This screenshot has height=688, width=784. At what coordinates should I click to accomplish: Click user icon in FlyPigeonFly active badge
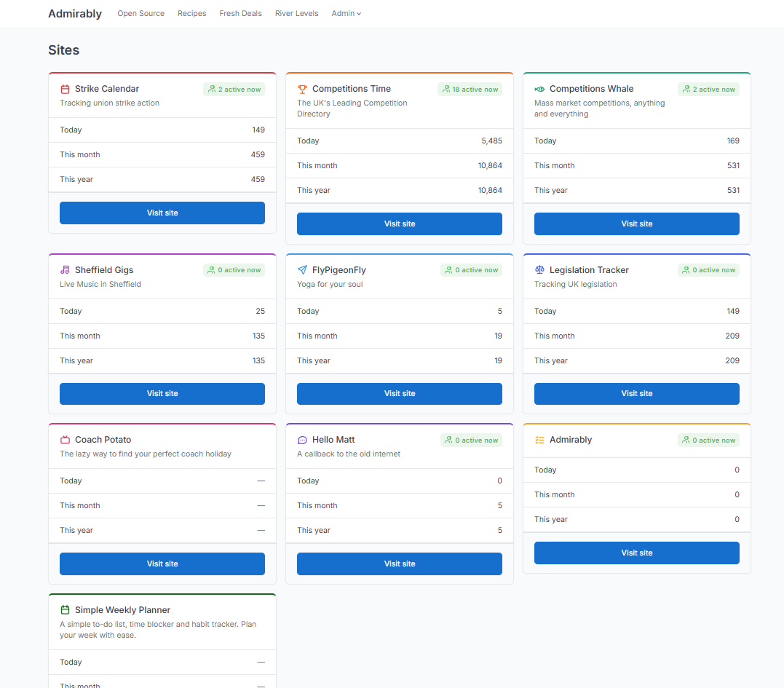click(x=449, y=270)
